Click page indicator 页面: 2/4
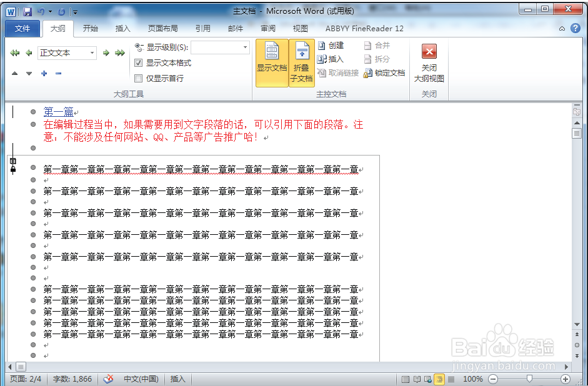This screenshot has height=386, width=588. click(x=26, y=379)
